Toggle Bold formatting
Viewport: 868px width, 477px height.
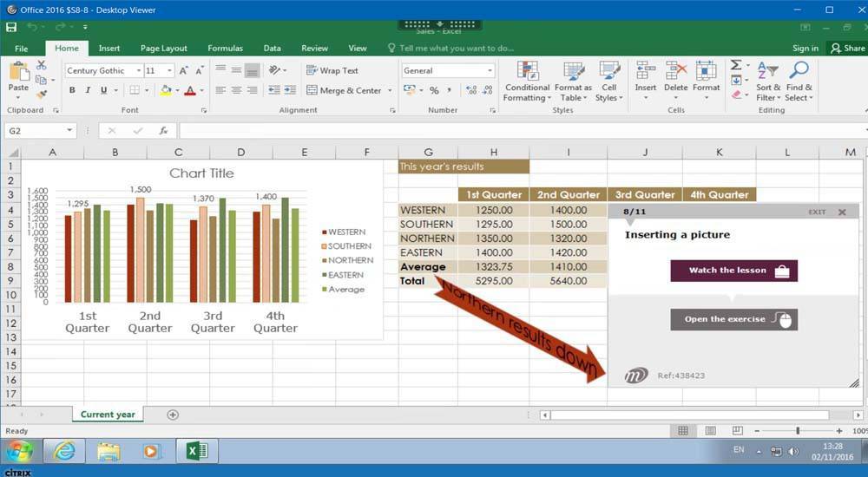73,90
